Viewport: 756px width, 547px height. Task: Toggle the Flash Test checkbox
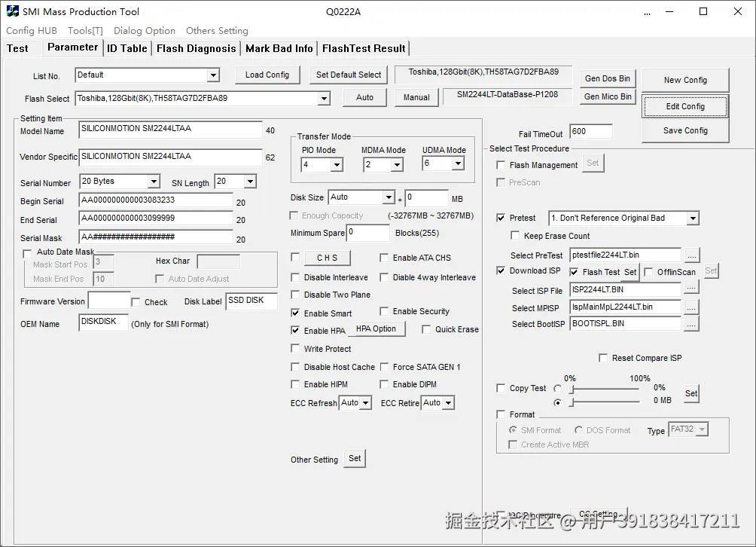[x=575, y=272]
